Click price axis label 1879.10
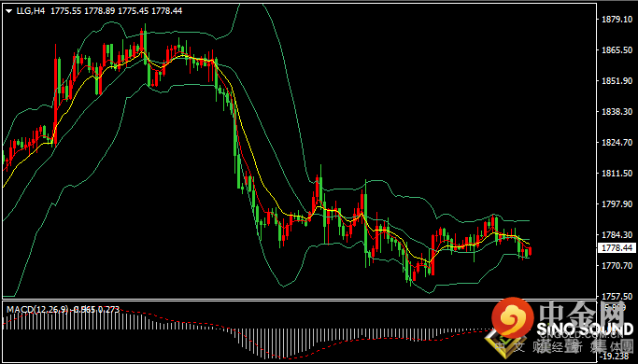This screenshot has width=638, height=364. point(617,19)
